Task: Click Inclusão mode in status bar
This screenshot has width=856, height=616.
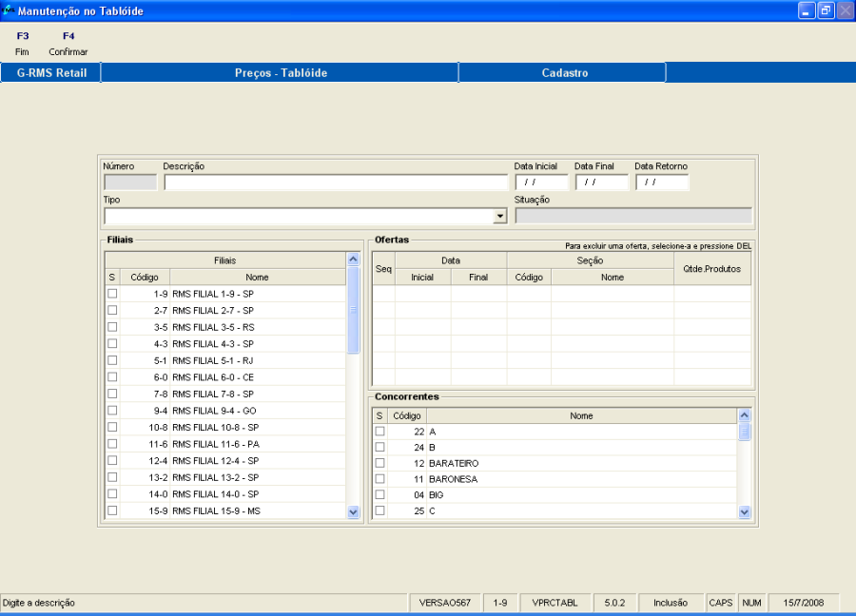Action: coord(671,603)
